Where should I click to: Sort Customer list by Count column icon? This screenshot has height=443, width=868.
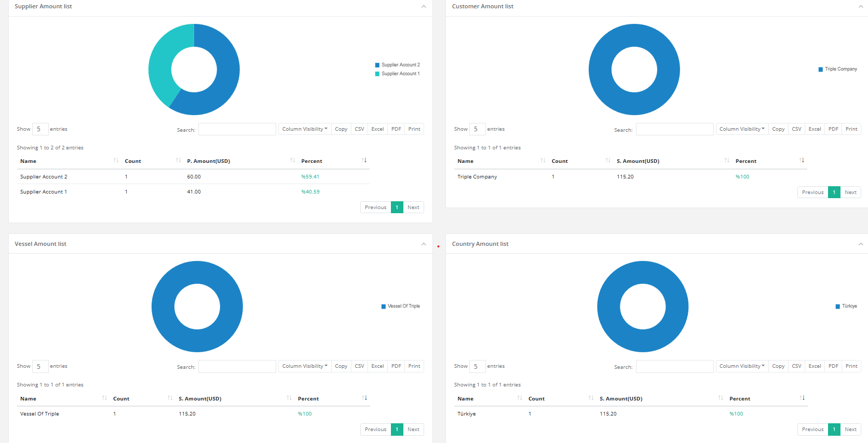(x=608, y=160)
